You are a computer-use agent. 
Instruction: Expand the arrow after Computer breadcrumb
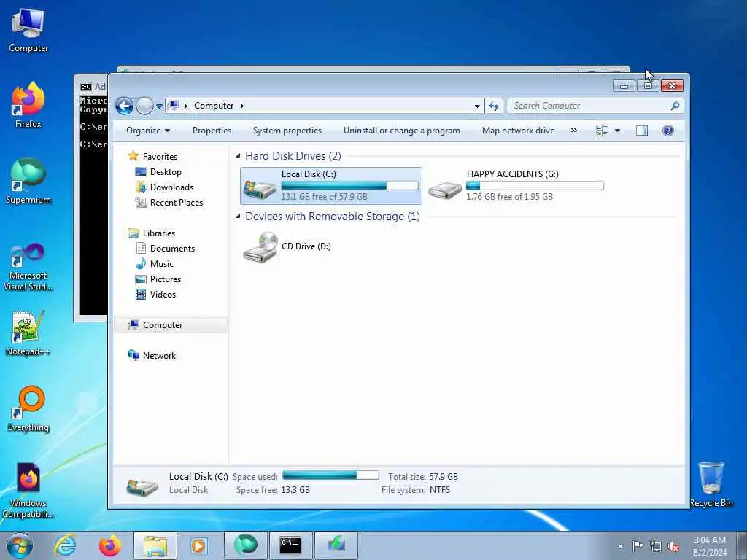click(x=242, y=106)
